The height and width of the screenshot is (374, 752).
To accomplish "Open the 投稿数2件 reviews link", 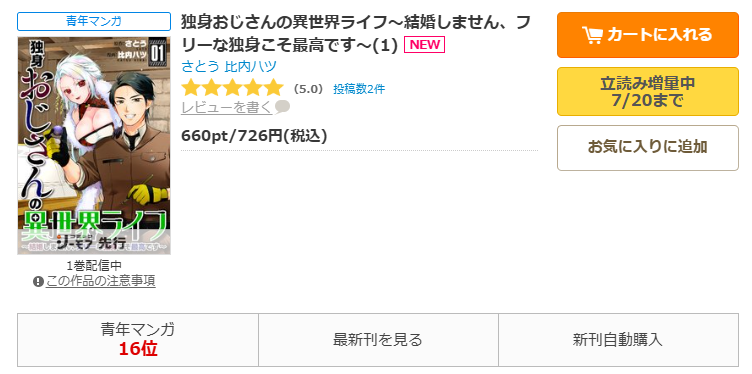I will [359, 89].
